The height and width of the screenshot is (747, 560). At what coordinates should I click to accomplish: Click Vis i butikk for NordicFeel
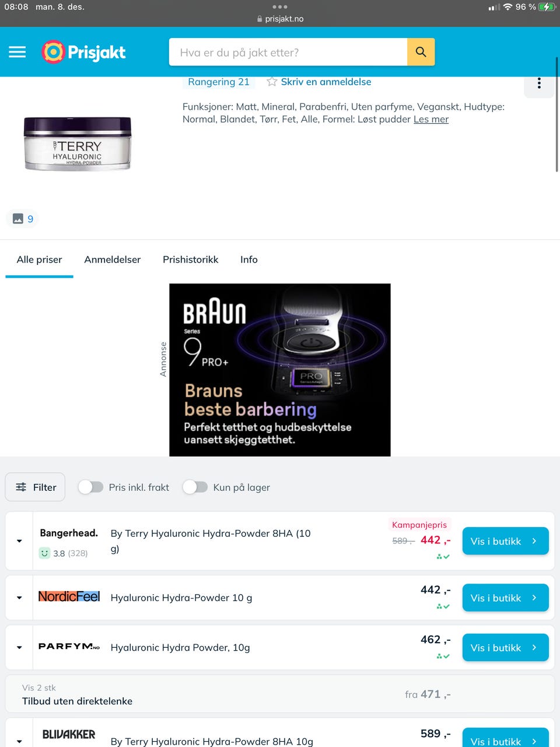tap(505, 598)
